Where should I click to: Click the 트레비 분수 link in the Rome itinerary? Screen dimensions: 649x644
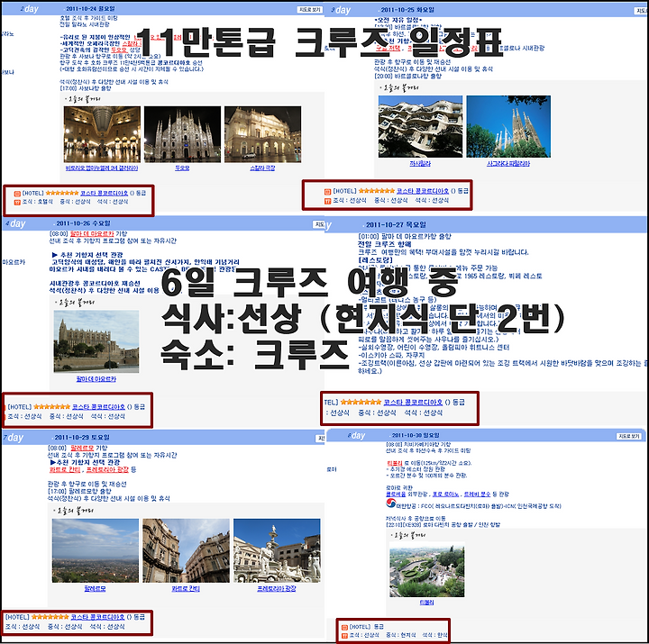[x=477, y=494]
